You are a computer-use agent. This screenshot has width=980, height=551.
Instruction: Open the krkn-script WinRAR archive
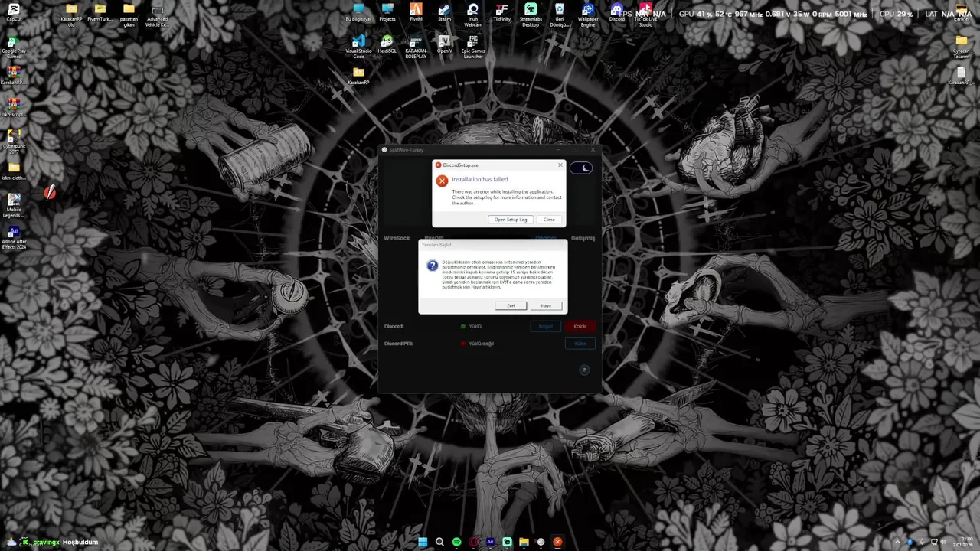tap(13, 107)
